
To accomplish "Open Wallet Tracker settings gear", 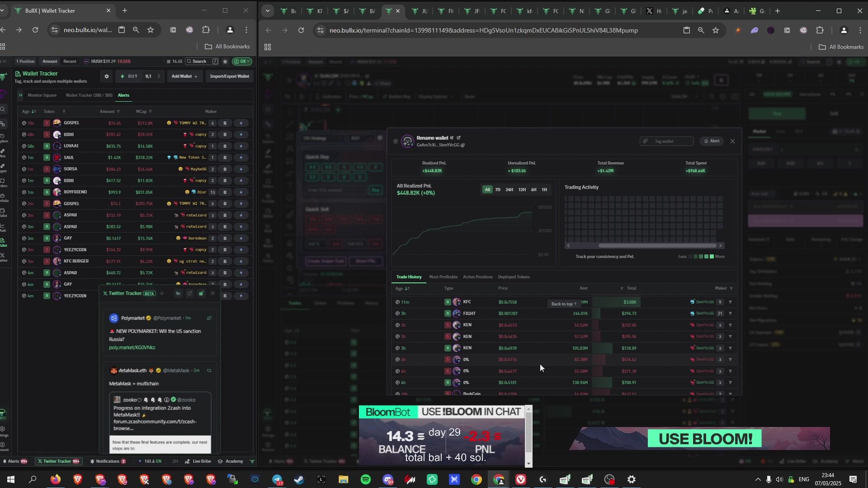I will pyautogui.click(x=106, y=76).
